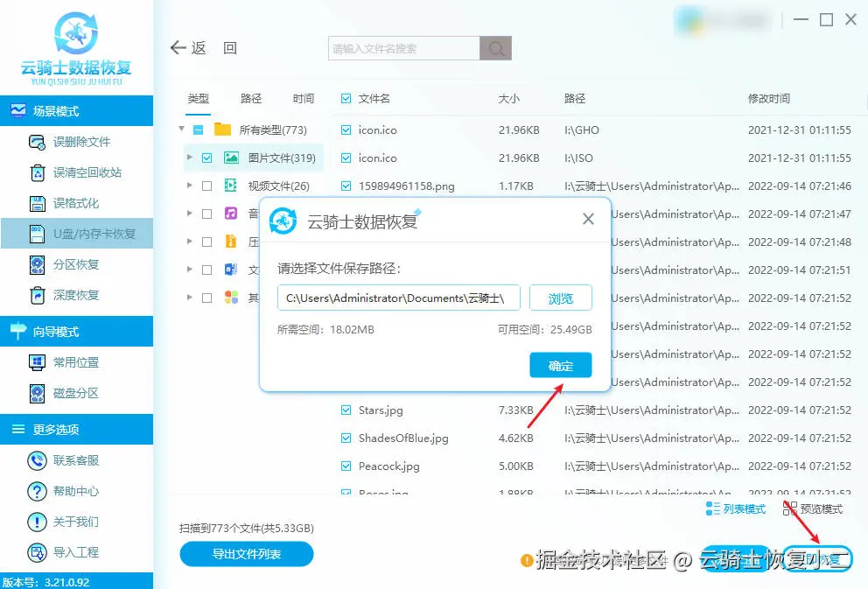
Task: Expand the 视频文件 tree node
Action: pyautogui.click(x=189, y=186)
